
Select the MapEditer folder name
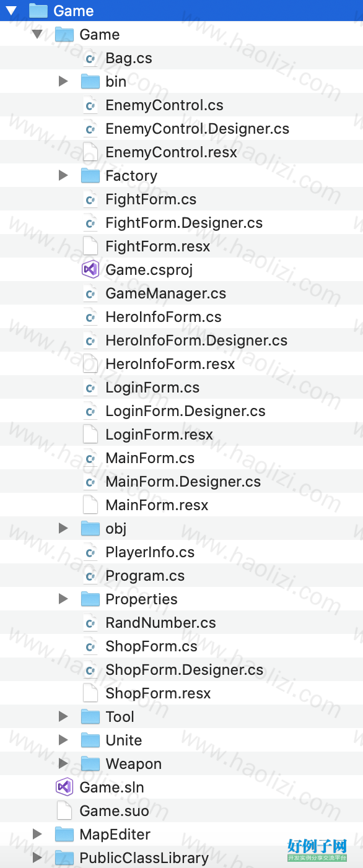coord(115,835)
